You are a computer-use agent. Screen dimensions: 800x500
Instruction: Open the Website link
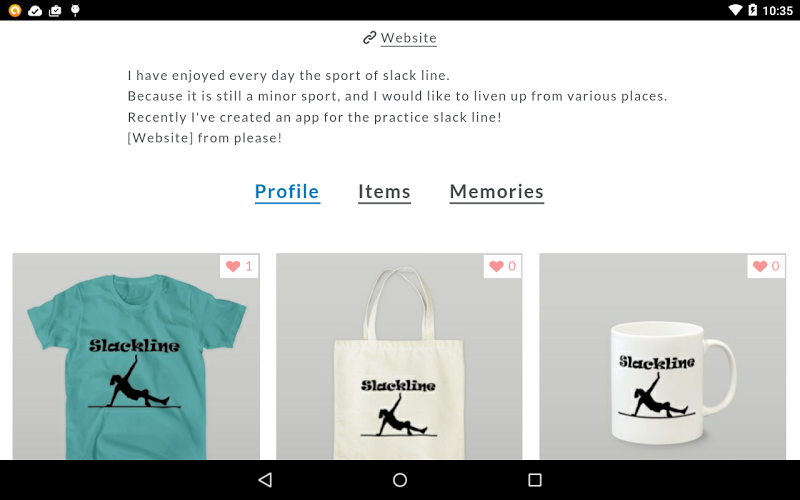pos(409,38)
